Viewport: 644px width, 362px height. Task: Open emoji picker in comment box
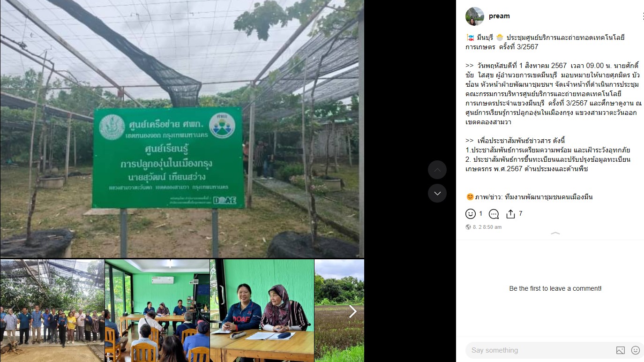[x=636, y=350]
